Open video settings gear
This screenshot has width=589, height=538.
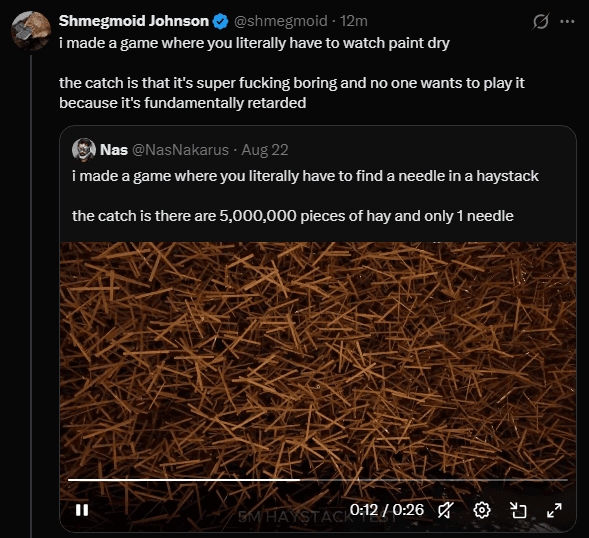tap(482, 510)
